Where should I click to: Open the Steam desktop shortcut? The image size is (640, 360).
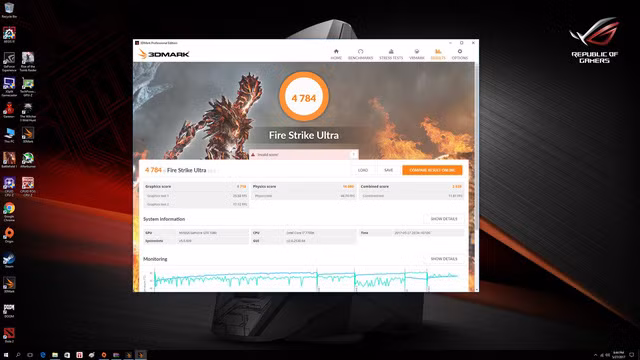point(9,260)
